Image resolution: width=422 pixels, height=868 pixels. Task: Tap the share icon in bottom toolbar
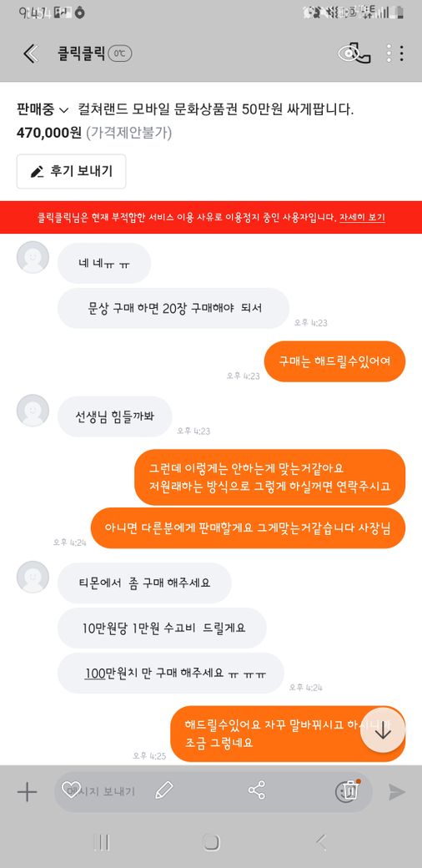coord(257,790)
